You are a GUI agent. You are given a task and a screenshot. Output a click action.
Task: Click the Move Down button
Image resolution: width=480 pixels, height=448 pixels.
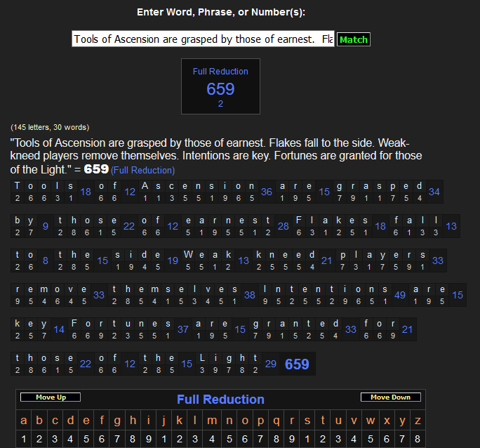390,397
